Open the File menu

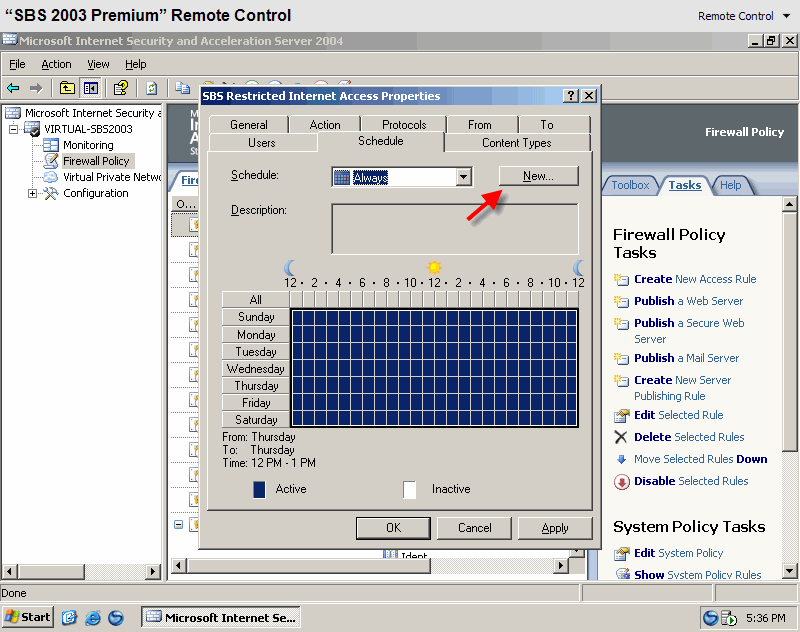click(17, 64)
